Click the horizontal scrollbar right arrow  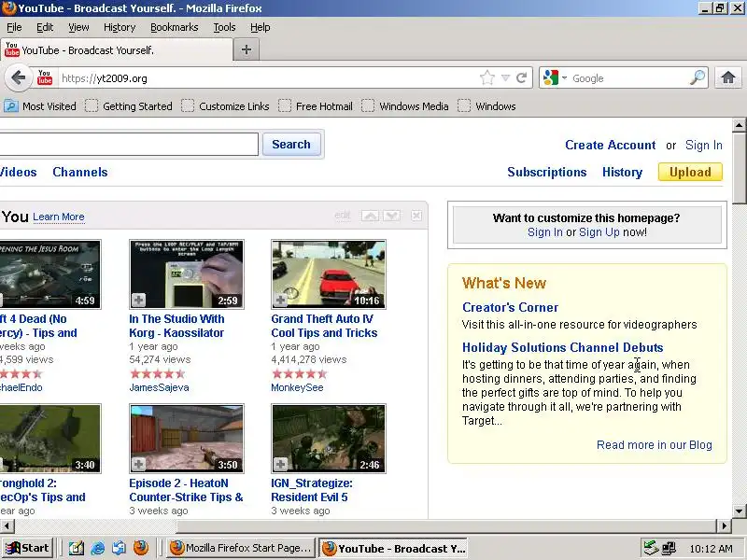point(725,525)
